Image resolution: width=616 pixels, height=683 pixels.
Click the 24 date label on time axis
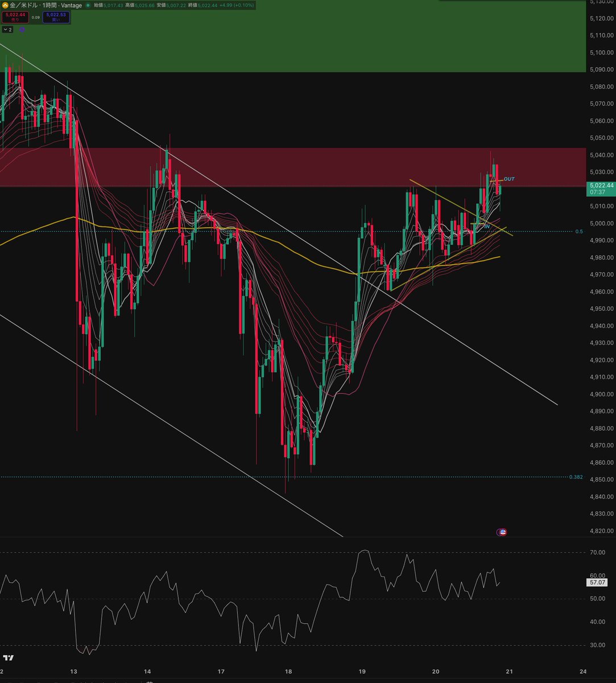582,672
